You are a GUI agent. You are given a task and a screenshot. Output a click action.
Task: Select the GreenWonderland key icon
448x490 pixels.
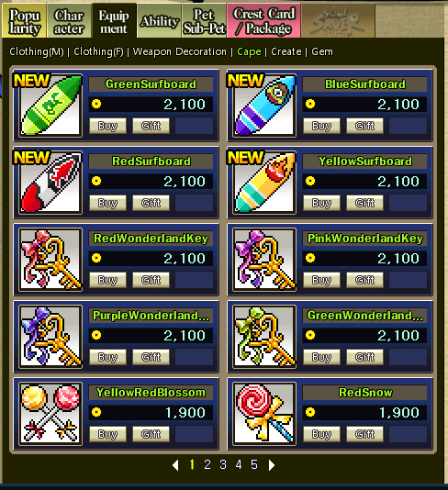[264, 337]
